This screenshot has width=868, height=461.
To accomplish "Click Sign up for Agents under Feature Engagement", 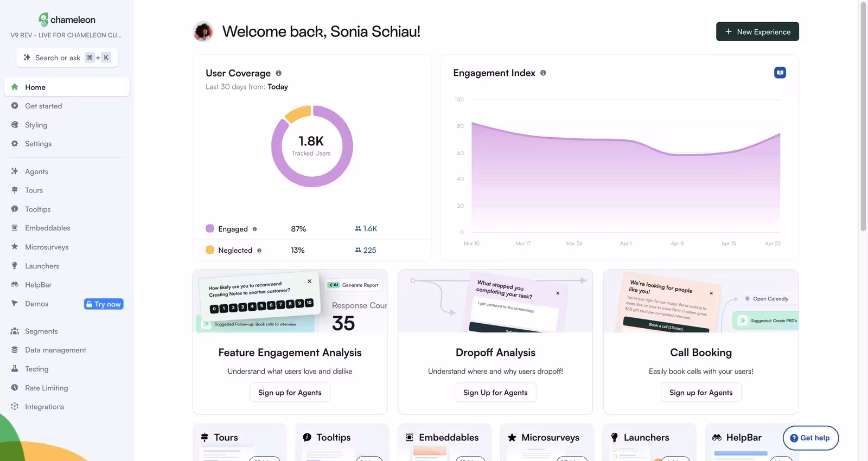I will coord(290,393).
